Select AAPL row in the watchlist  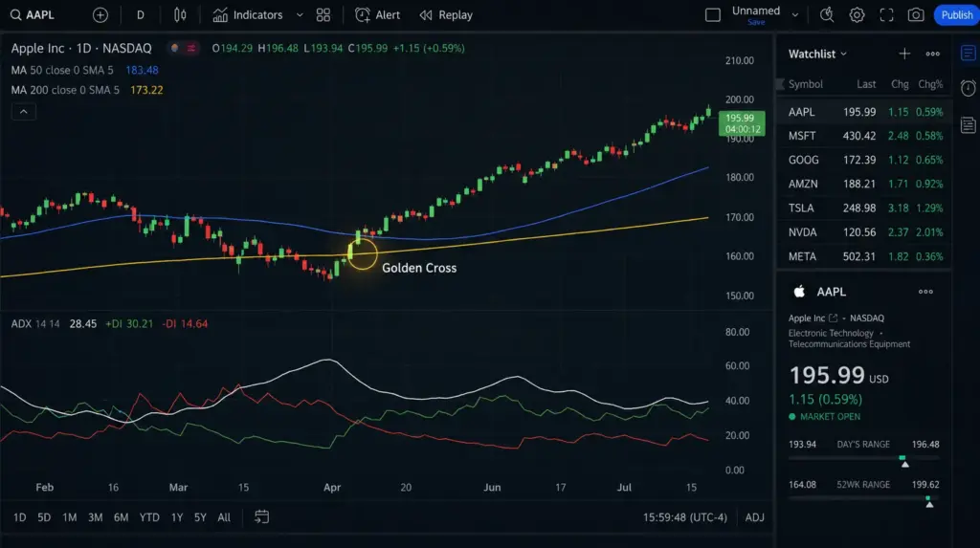point(864,112)
